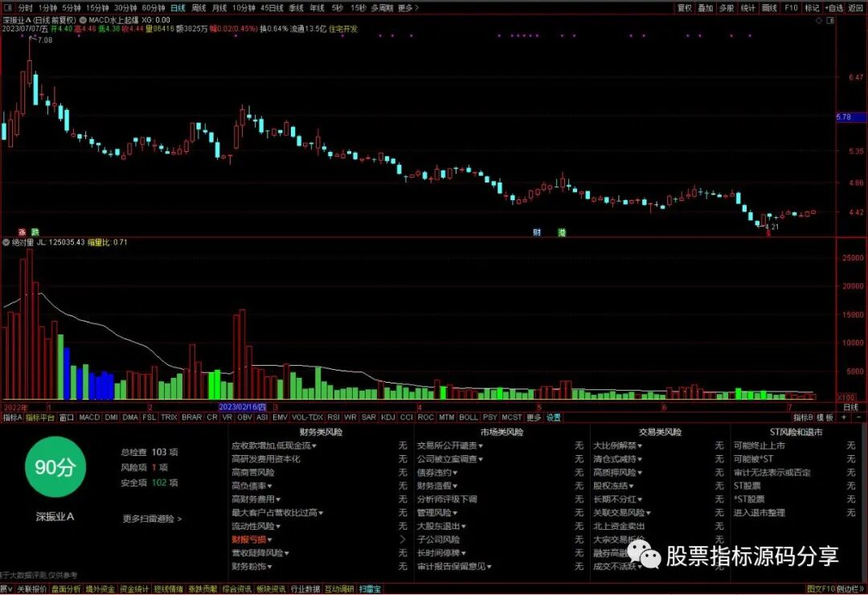Click the 住宅开发 sector label
868x595 pixels.
point(343,29)
